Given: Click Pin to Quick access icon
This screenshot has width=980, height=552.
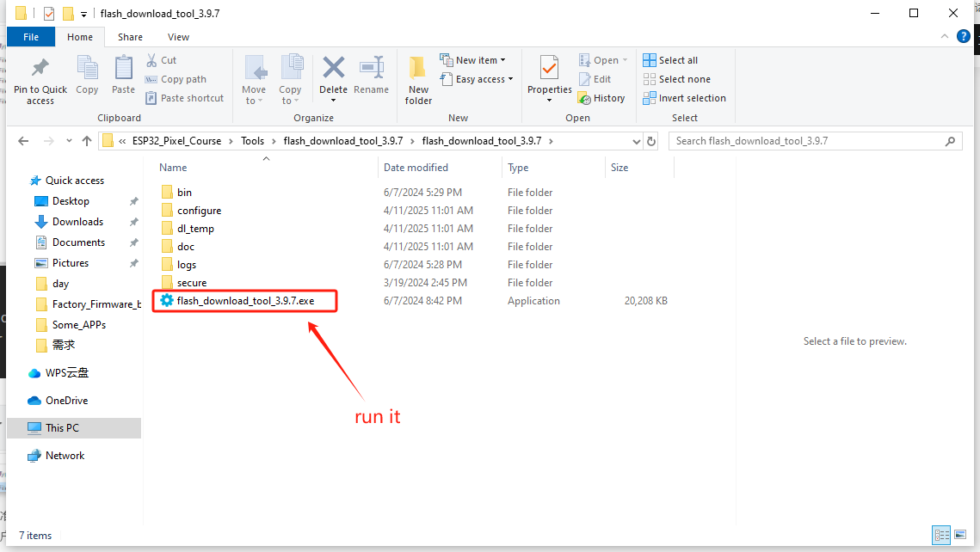Looking at the screenshot, I should click(x=40, y=67).
